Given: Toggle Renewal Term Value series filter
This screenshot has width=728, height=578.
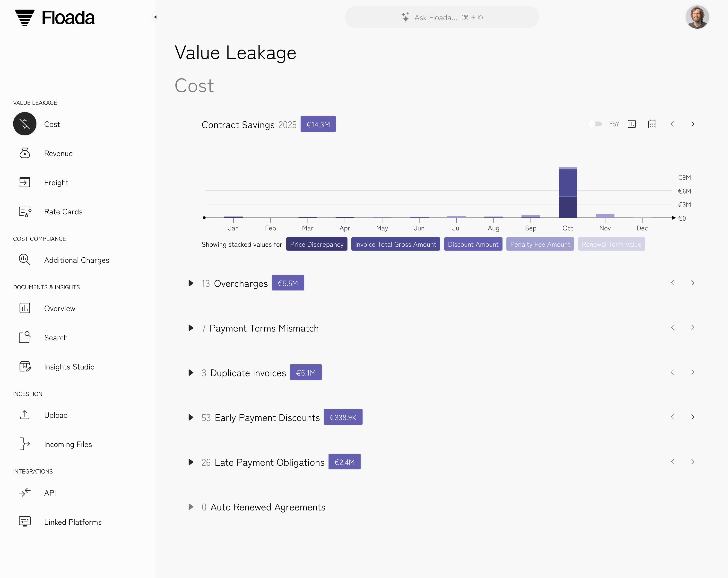Looking at the screenshot, I should pos(611,244).
